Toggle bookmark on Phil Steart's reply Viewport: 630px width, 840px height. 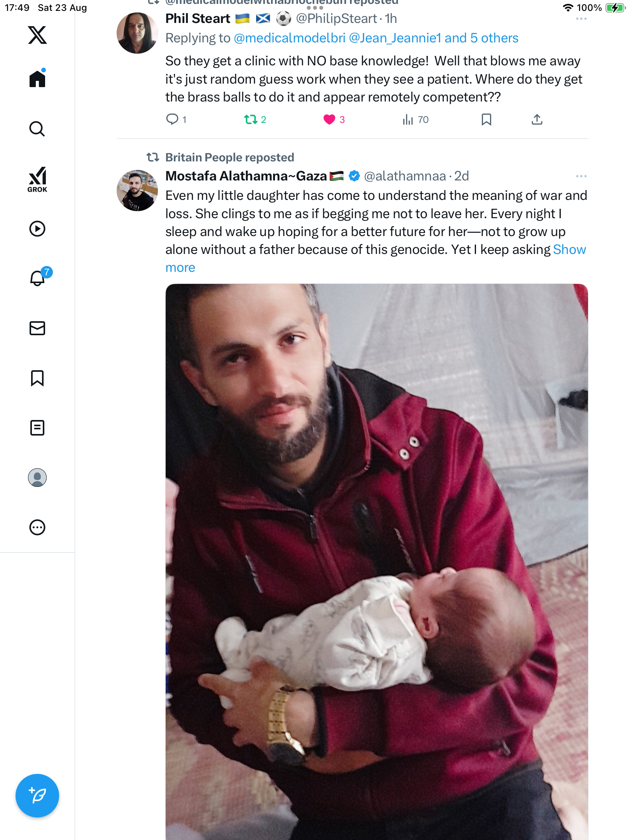tap(486, 119)
